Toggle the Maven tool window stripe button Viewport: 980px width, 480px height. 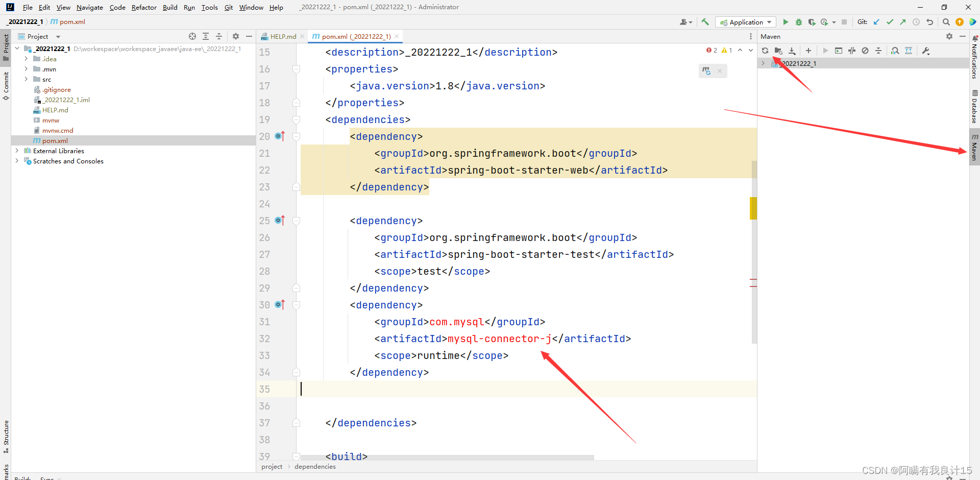click(x=974, y=147)
